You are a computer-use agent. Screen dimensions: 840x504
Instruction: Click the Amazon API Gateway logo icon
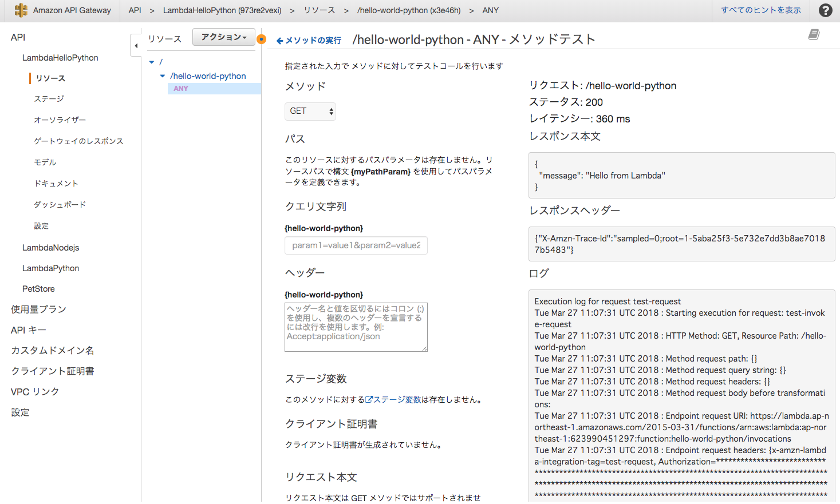(21, 10)
